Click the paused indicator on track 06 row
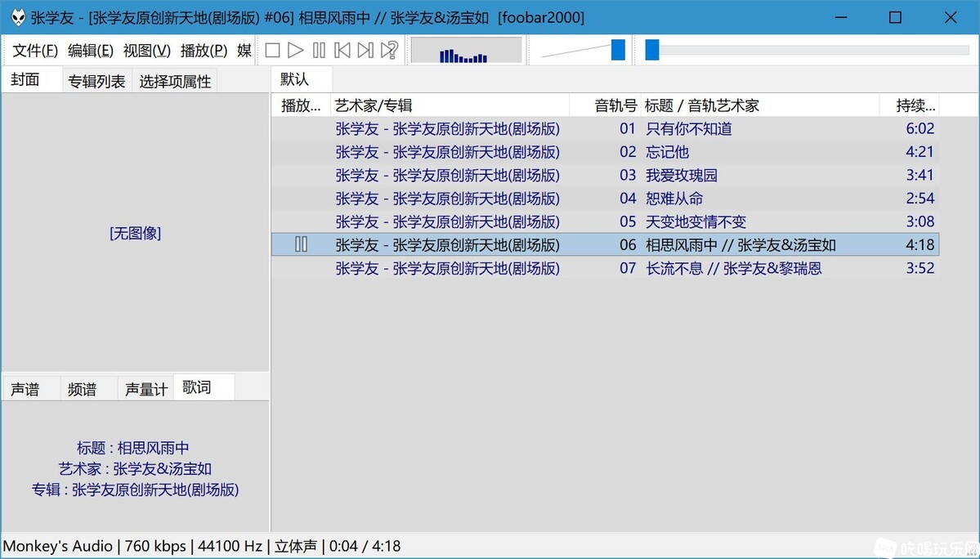The height and width of the screenshot is (559, 980). 302,244
